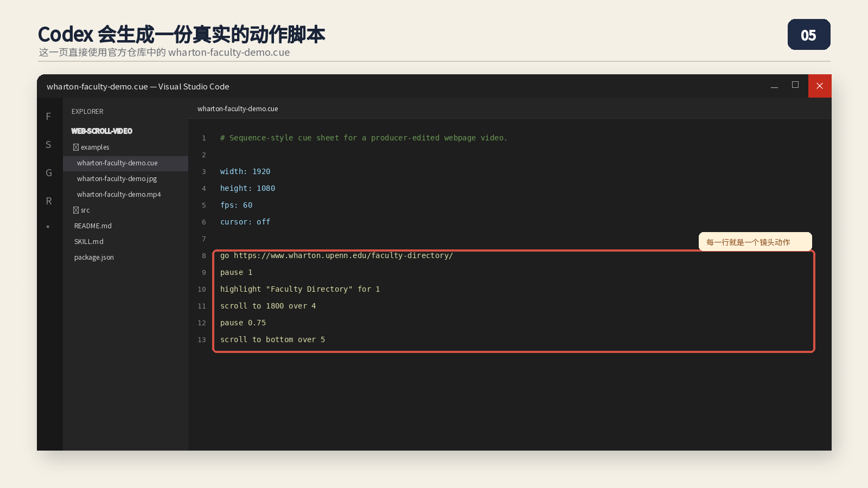This screenshot has height=488, width=868.
Task: Click the highlight "Faculty Directory" line
Action: click(x=300, y=290)
